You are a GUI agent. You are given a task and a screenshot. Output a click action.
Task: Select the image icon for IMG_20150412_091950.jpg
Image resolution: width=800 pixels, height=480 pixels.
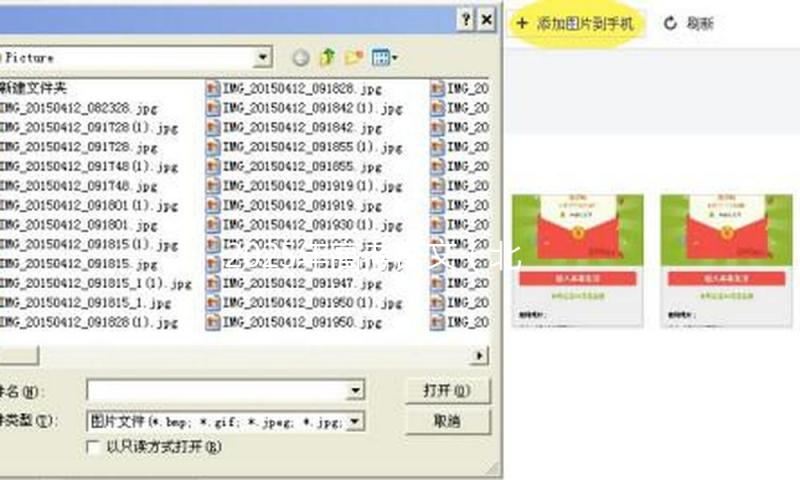213,322
